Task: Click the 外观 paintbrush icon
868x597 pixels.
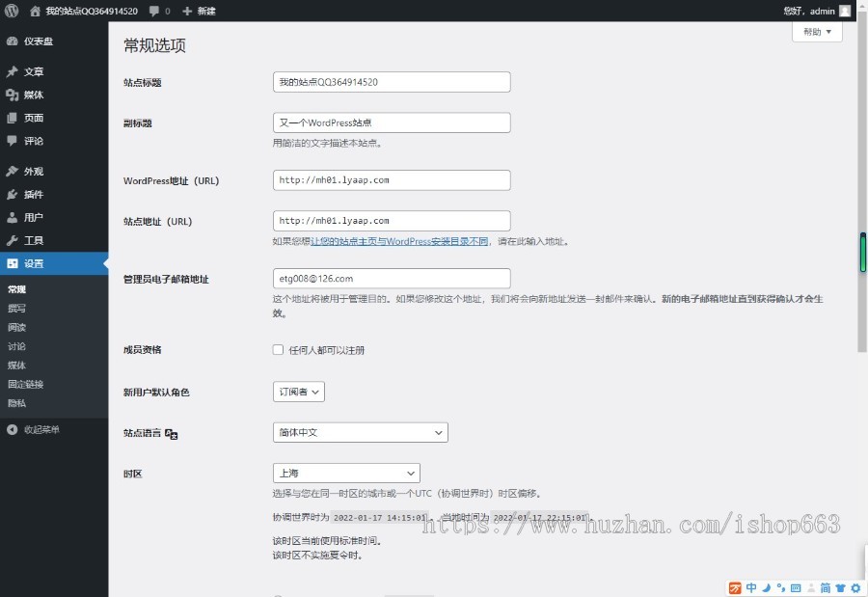Action: coord(13,171)
